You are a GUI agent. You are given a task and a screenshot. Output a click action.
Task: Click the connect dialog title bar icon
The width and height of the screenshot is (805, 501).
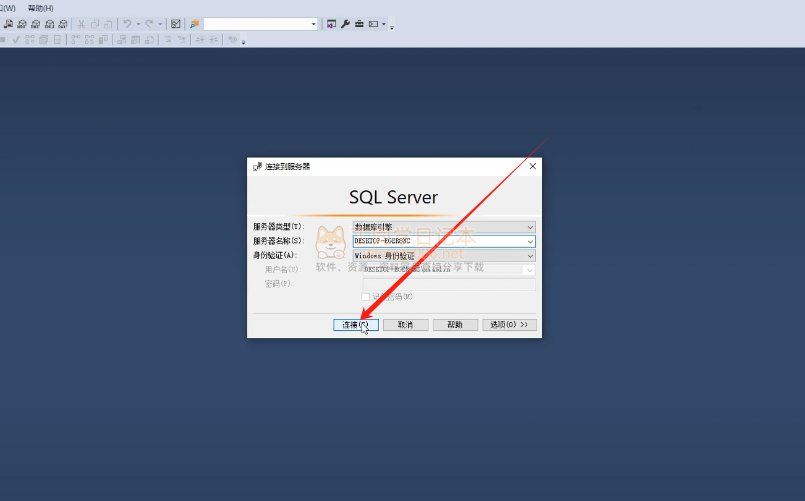coord(257,166)
